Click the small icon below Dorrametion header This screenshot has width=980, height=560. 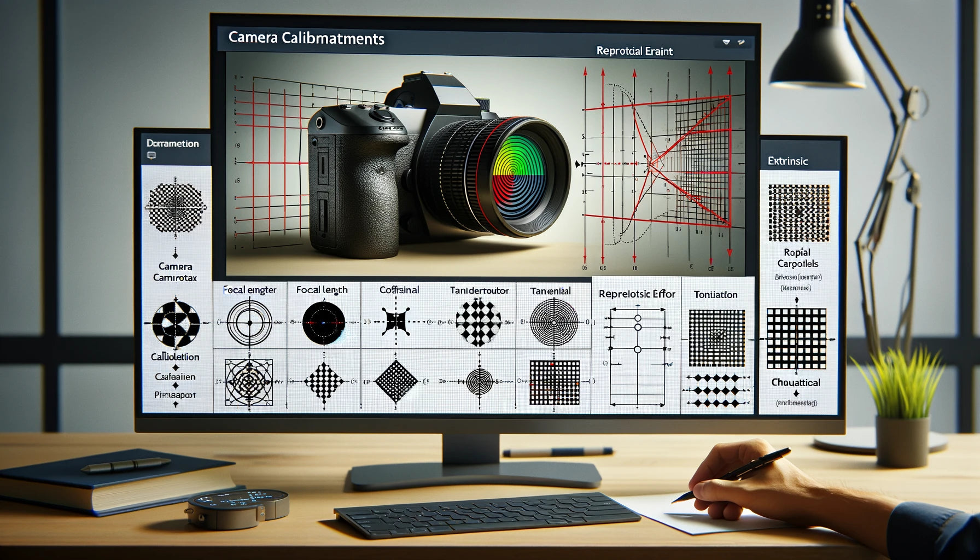pos(151,156)
